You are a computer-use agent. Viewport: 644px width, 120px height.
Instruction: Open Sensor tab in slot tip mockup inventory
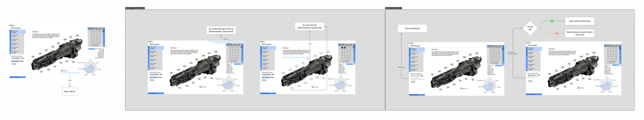point(340,45)
